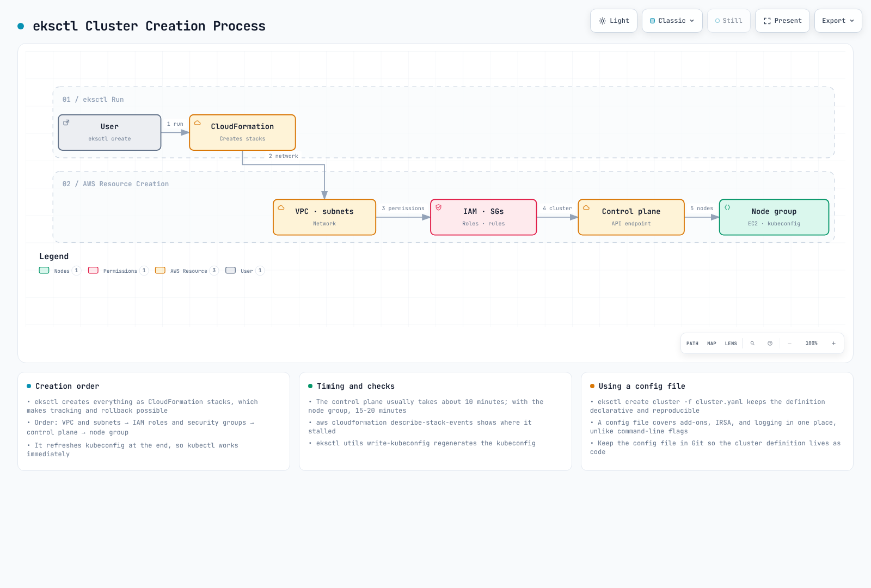Toggle the Light theme button
The height and width of the screenshot is (588, 871).
pos(614,21)
